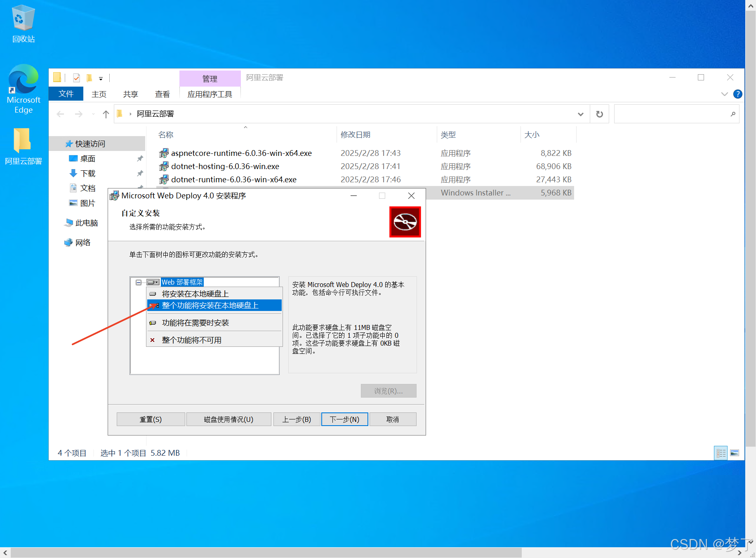Choose 功能将在需要时安装 option
The image size is (756, 558).
pyautogui.click(x=214, y=323)
